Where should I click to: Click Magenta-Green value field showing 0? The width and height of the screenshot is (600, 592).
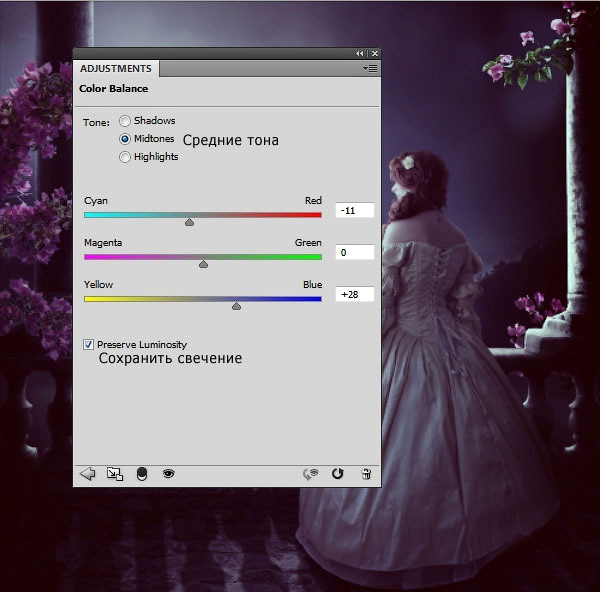coord(355,253)
